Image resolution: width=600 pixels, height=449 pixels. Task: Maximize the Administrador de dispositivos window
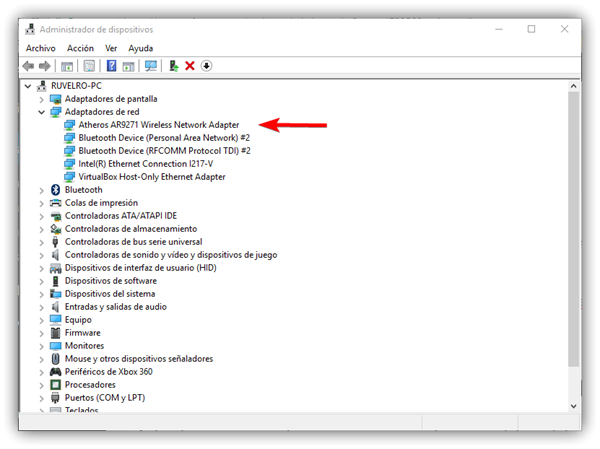click(532, 29)
